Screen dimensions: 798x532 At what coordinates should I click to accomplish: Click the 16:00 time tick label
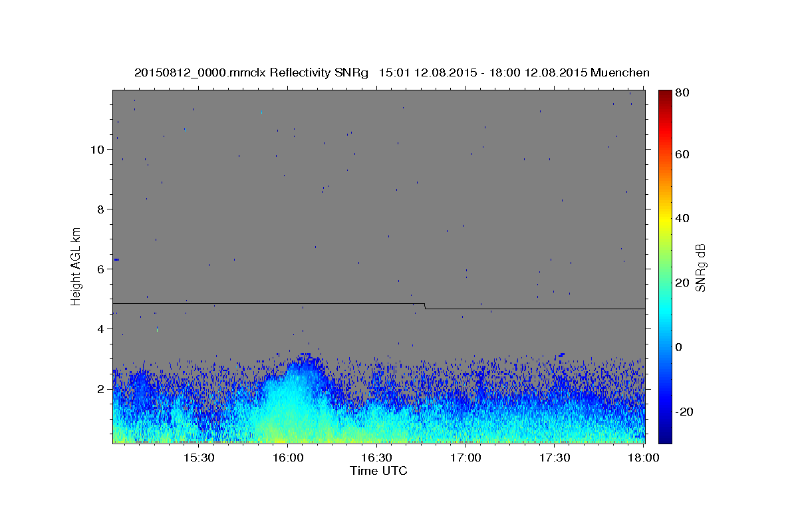287,458
